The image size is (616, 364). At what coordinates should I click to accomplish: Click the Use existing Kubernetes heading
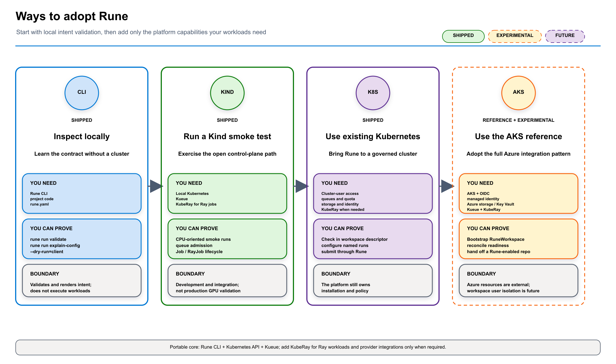click(x=373, y=136)
